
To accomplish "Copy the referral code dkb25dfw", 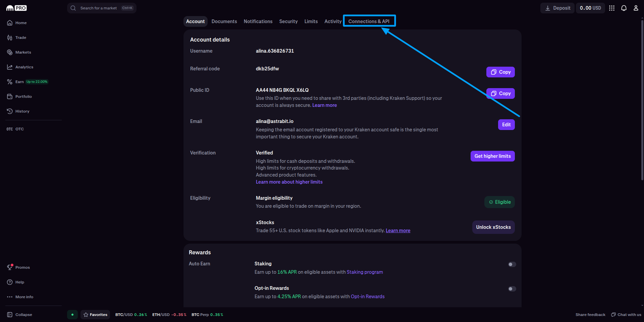I will (x=500, y=72).
